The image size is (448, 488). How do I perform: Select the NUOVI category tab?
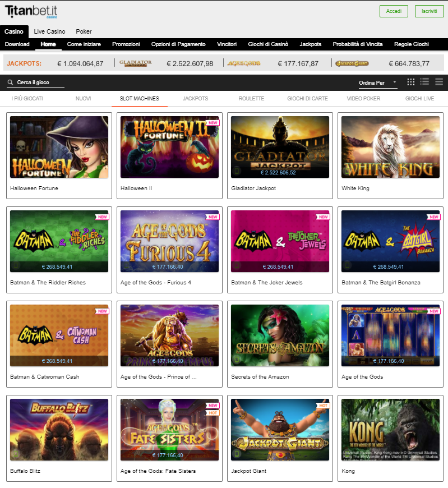[x=84, y=98]
